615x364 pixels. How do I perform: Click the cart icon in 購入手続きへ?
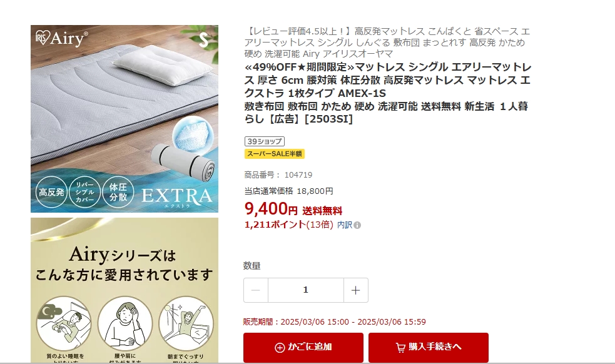400,348
